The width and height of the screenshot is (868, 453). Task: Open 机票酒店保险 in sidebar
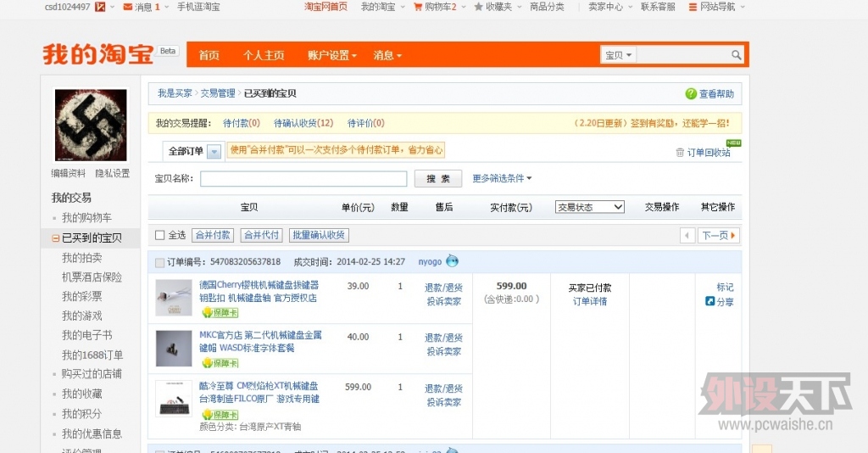tap(92, 277)
